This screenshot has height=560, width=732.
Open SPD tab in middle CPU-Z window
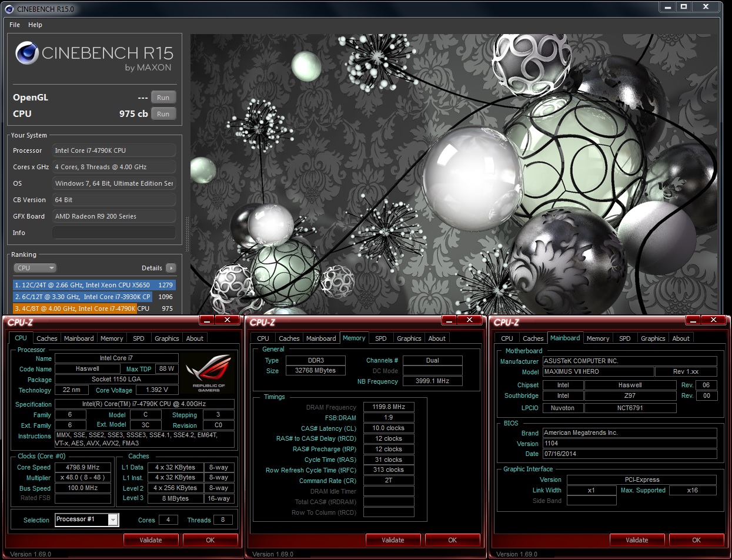coord(381,338)
